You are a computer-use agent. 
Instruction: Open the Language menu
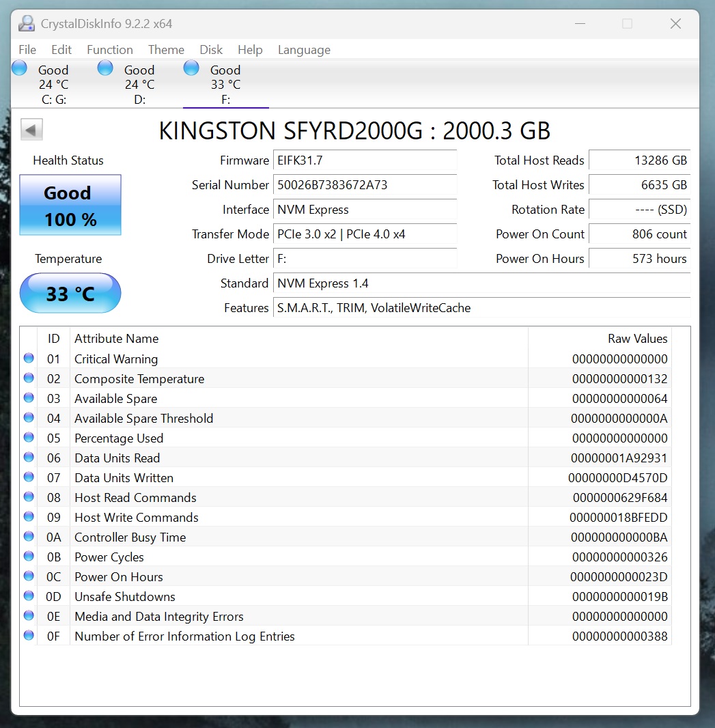click(x=304, y=50)
